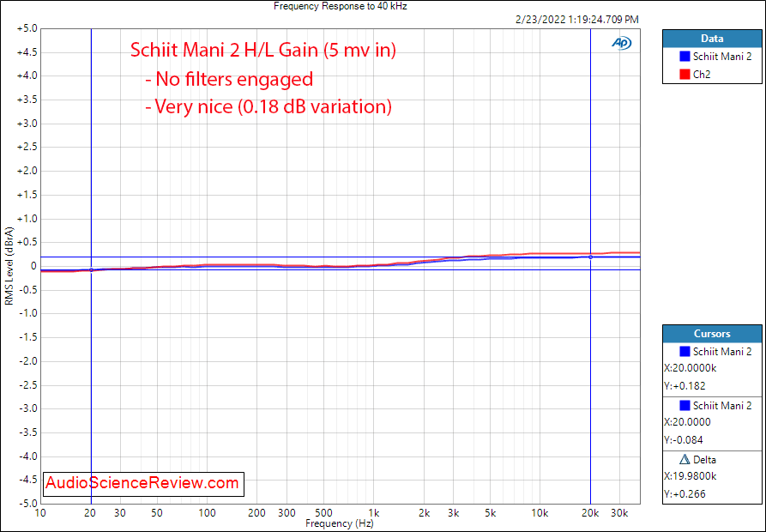Click the annotation Very nice (0.18 dB variation)
Viewport: 766px width, 532px height.
[268, 106]
